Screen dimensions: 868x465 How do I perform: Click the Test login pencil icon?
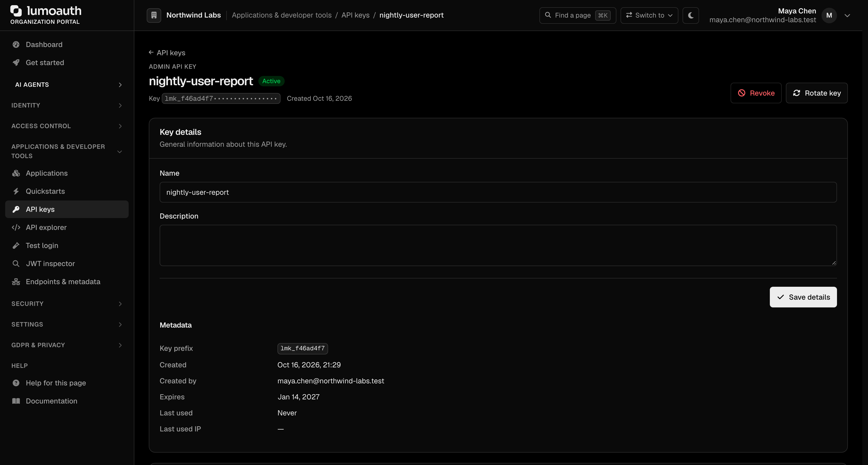[x=16, y=246]
